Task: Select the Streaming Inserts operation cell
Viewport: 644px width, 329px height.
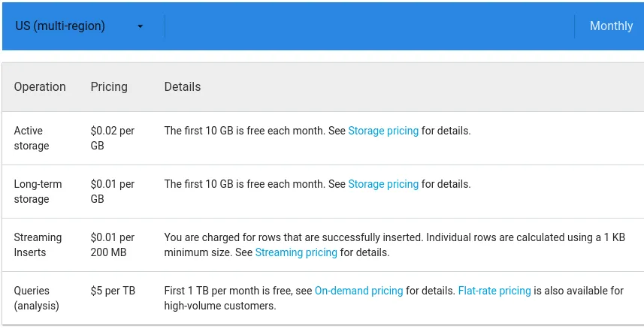Action: click(x=38, y=245)
